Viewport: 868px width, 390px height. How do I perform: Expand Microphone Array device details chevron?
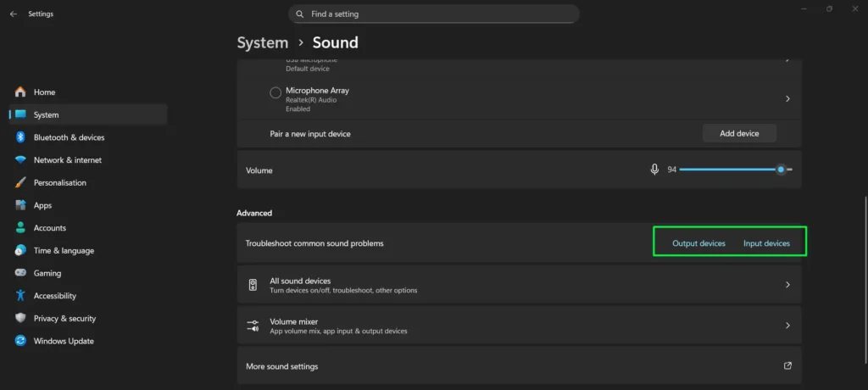(x=787, y=98)
